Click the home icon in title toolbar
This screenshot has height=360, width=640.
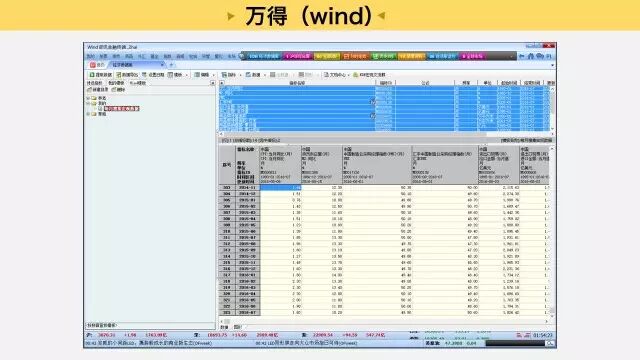tap(531, 56)
